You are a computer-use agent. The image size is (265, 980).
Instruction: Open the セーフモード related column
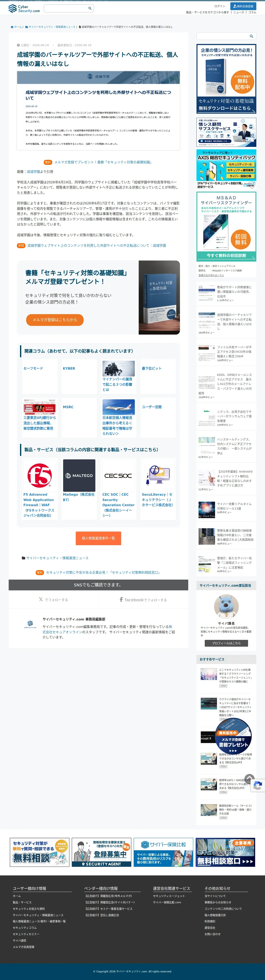click(33, 368)
